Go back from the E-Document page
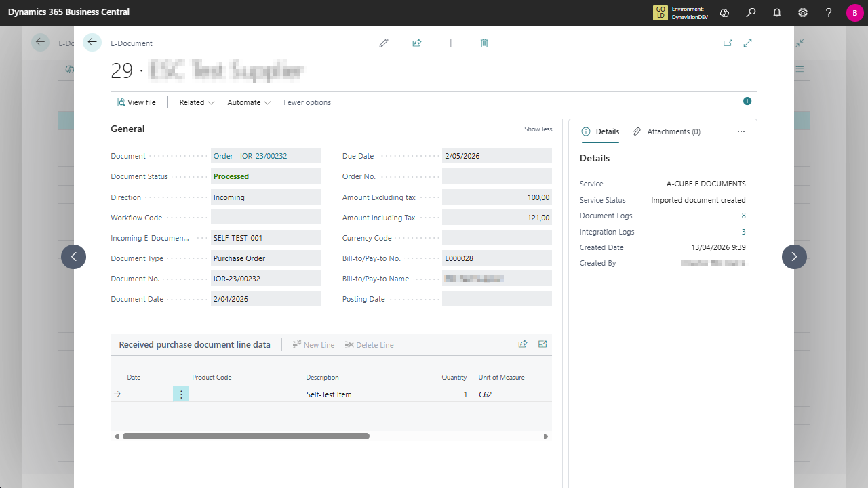 pyautogui.click(x=92, y=43)
